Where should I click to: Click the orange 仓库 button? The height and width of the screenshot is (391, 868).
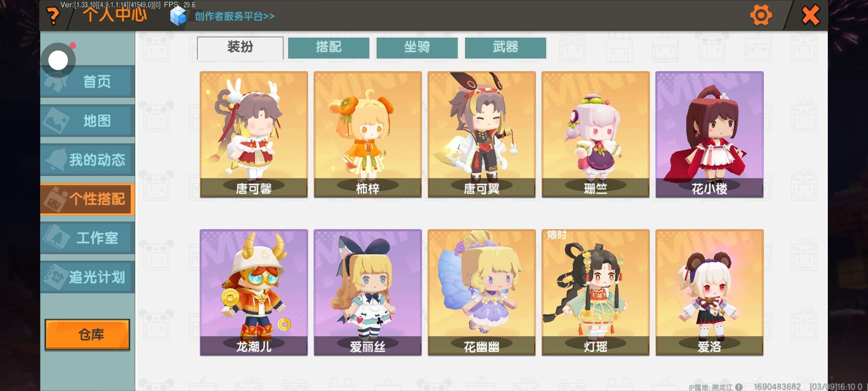coord(87,335)
